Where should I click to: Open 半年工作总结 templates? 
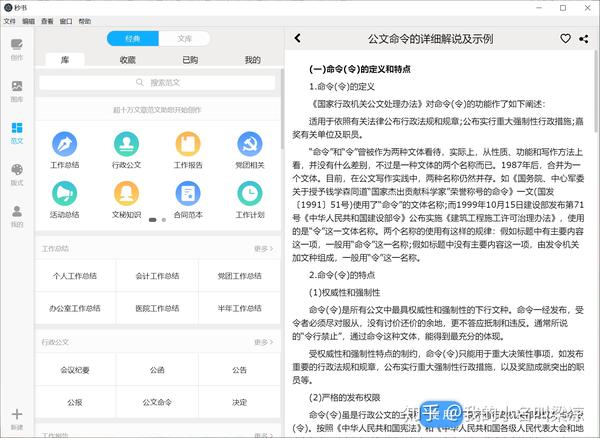[x=240, y=308]
